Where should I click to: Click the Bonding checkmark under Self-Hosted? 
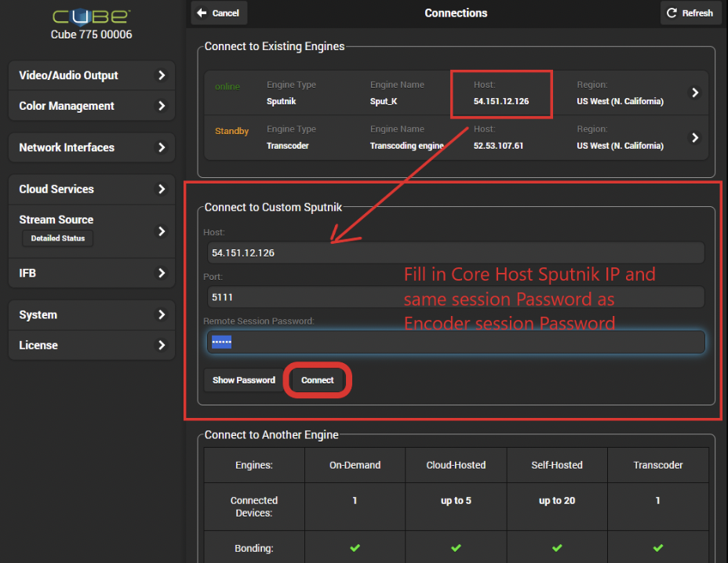coord(557,547)
